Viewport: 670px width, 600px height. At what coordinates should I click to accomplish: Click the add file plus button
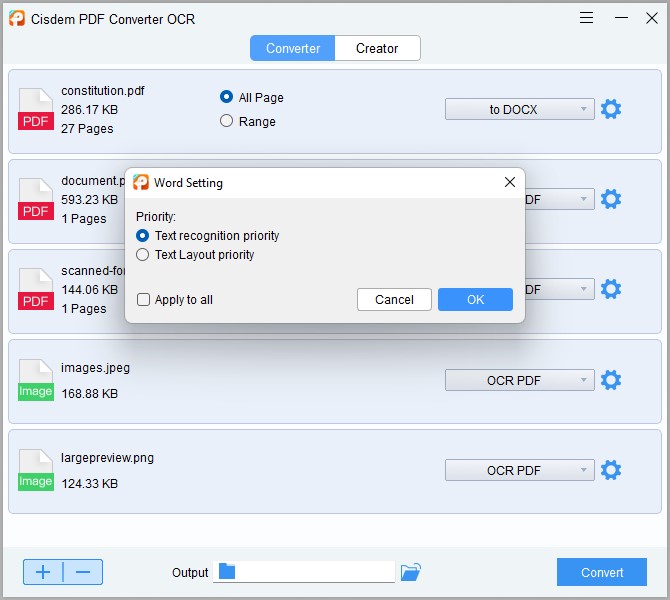pos(43,572)
